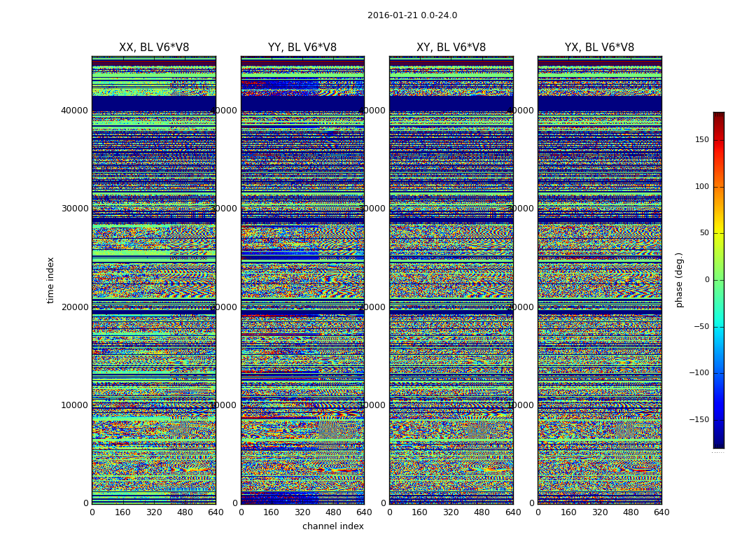Click the 320 x-tick label under XX panel
The image size is (735, 560).
click(x=154, y=512)
